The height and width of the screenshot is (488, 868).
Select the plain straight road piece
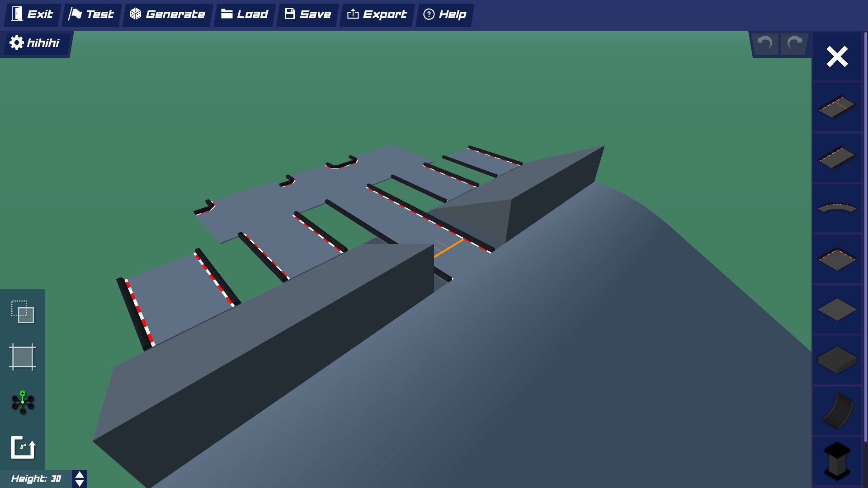(837, 158)
